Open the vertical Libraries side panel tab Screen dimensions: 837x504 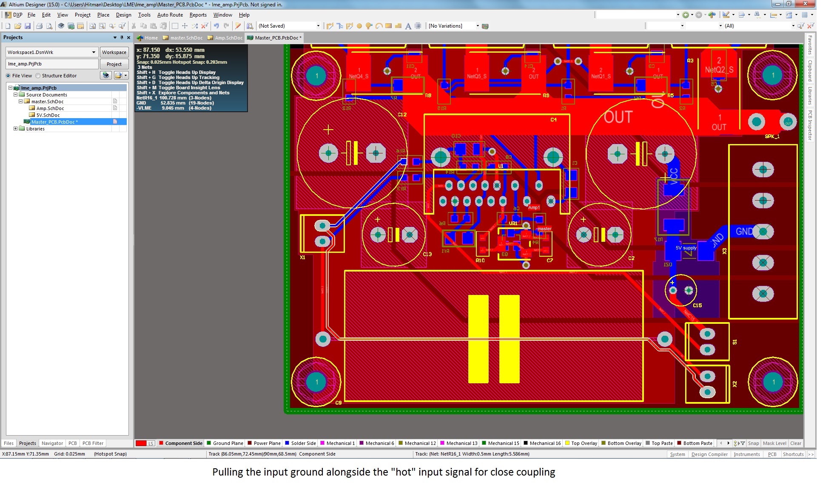pyautogui.click(x=810, y=96)
